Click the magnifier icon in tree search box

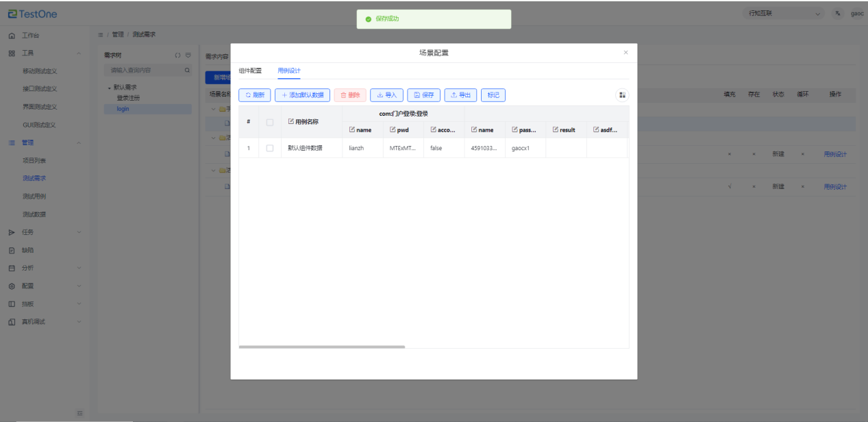click(x=187, y=70)
